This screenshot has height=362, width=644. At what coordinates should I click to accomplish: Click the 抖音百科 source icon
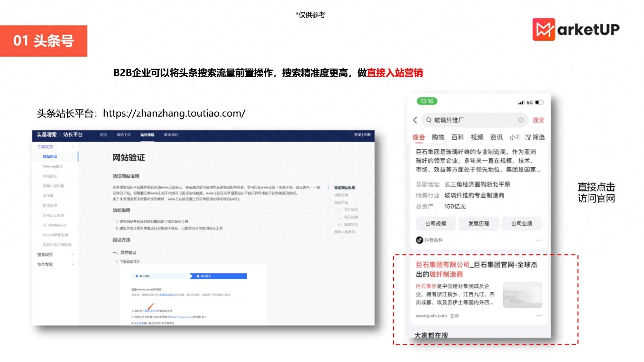click(419, 240)
